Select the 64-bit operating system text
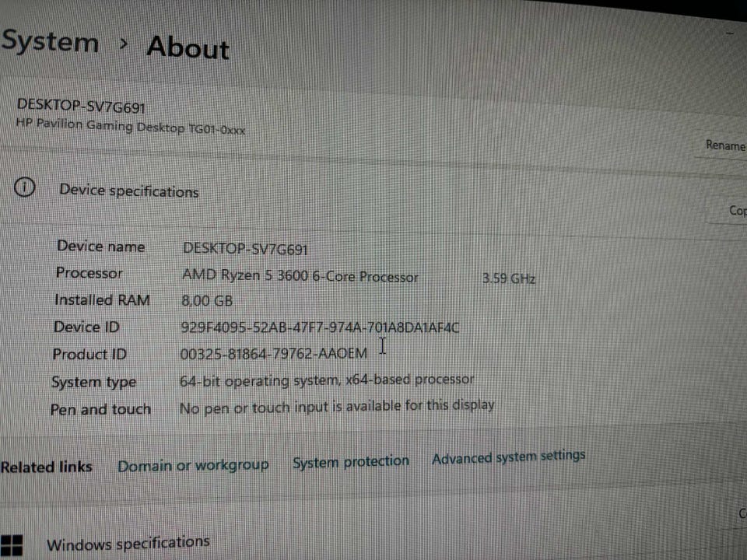 (x=327, y=380)
